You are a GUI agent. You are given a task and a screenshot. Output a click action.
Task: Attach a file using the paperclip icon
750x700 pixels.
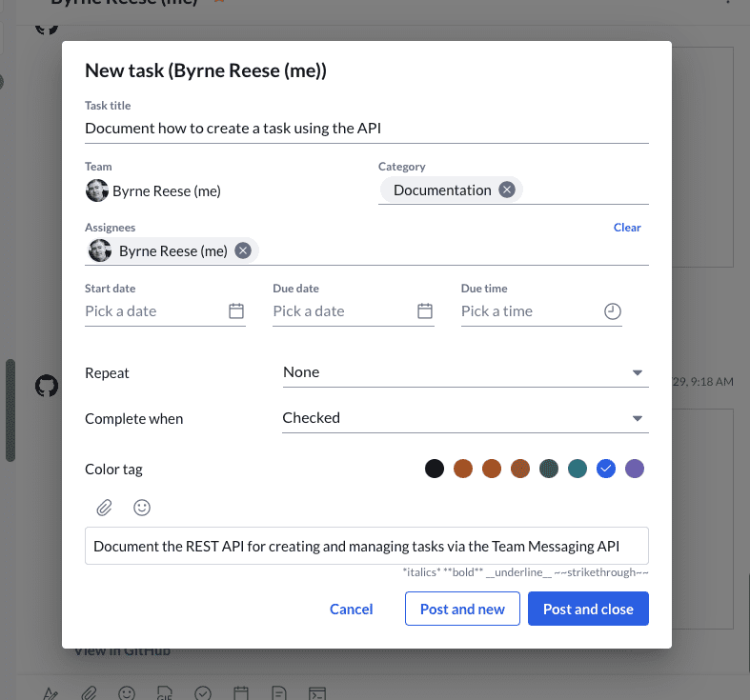(104, 508)
